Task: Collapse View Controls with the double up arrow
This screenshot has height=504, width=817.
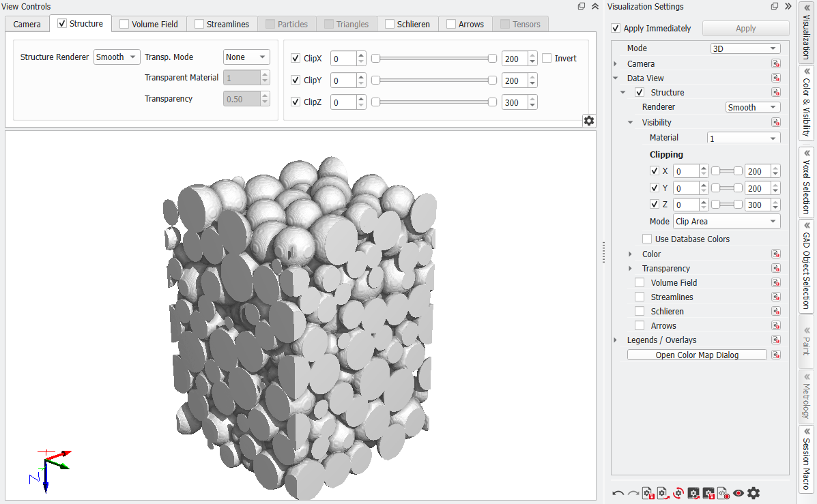Action: pos(595,6)
